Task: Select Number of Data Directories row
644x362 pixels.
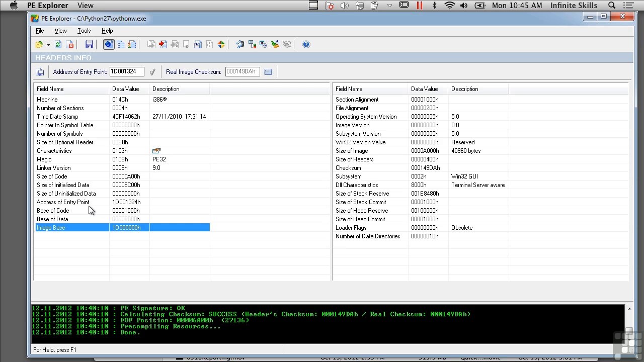Action: (x=421, y=236)
